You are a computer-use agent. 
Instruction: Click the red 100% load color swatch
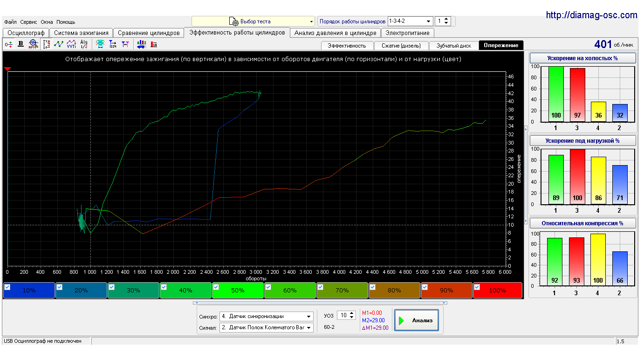(498, 290)
